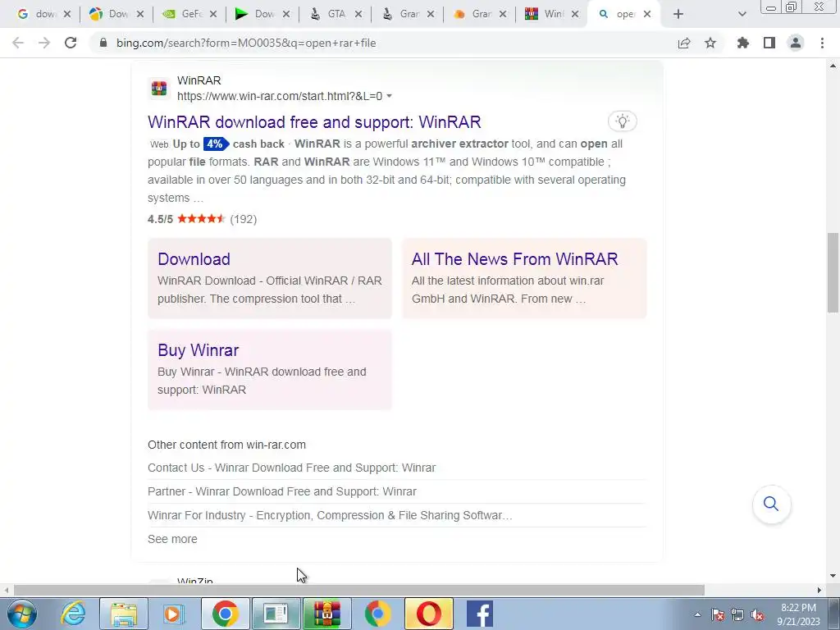Click the Action Center flag icon

(718, 615)
